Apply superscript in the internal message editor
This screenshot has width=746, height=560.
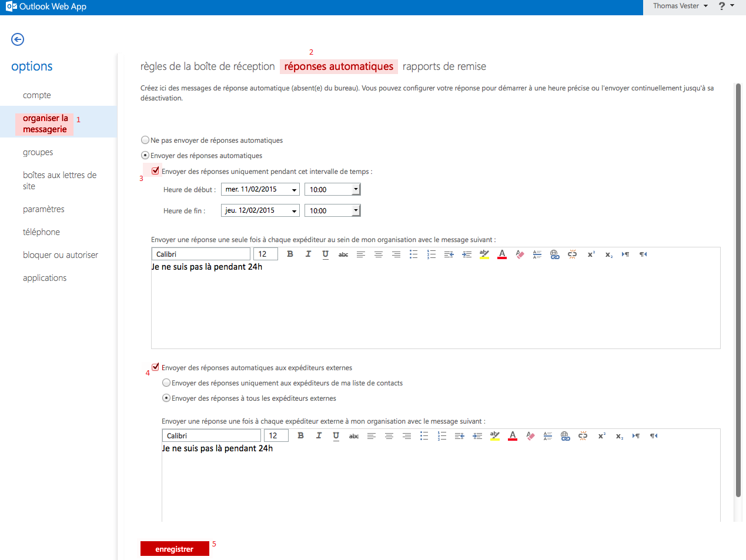591,254
